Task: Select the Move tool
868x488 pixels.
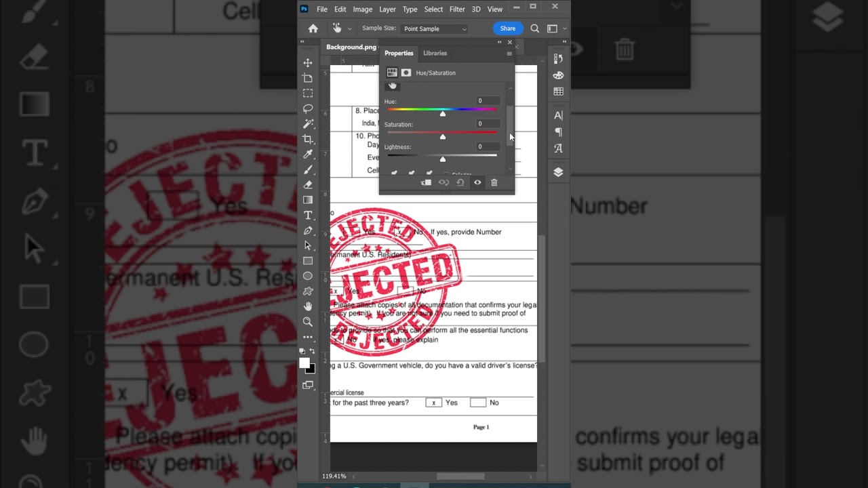Action: tap(308, 62)
